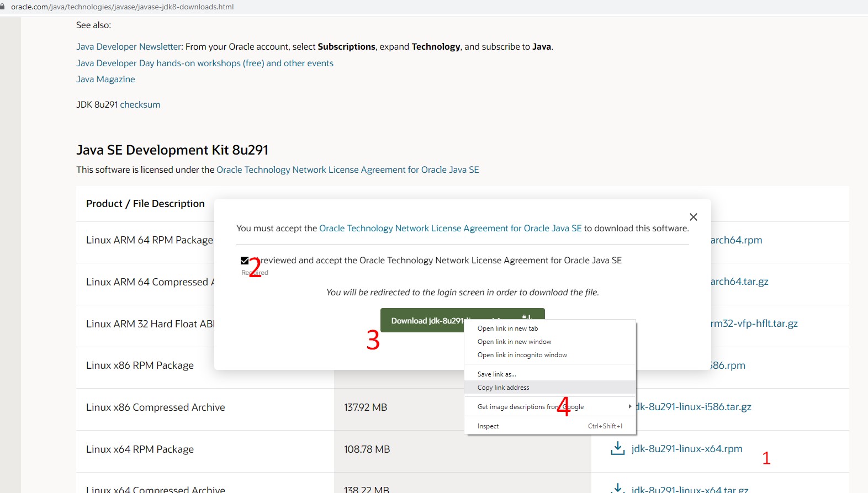Screen dimensions: 868x493
Task: Click the lock icon in address bar
Action: 3,7
